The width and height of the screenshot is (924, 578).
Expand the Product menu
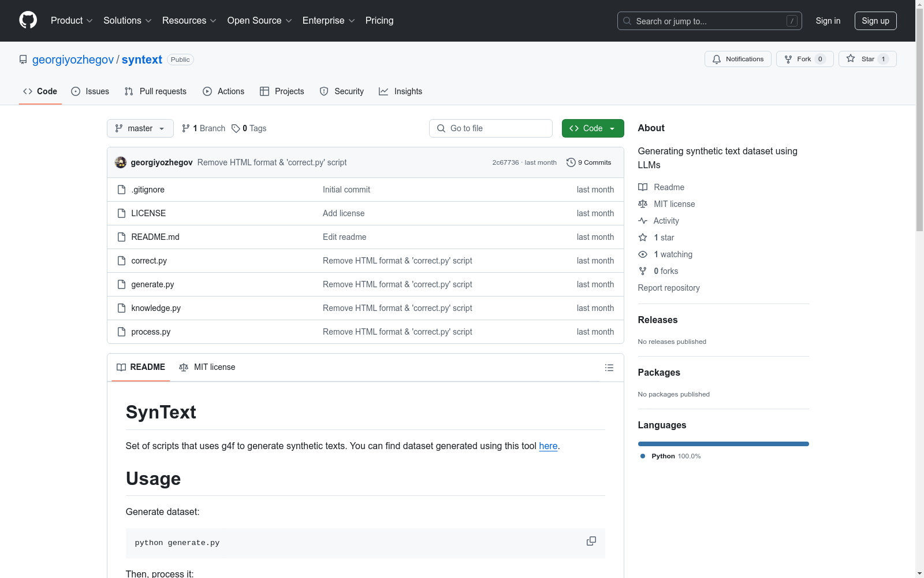click(72, 21)
